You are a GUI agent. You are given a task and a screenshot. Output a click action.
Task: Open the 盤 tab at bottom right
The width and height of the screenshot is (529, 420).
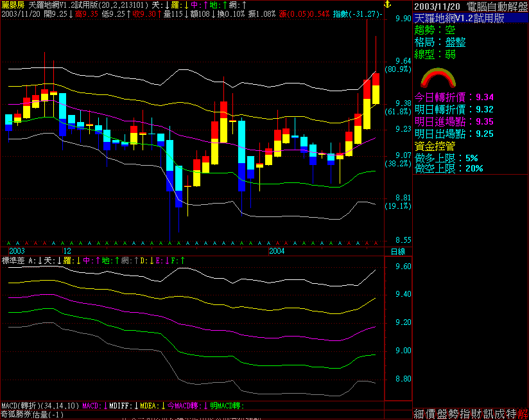(x=442, y=414)
